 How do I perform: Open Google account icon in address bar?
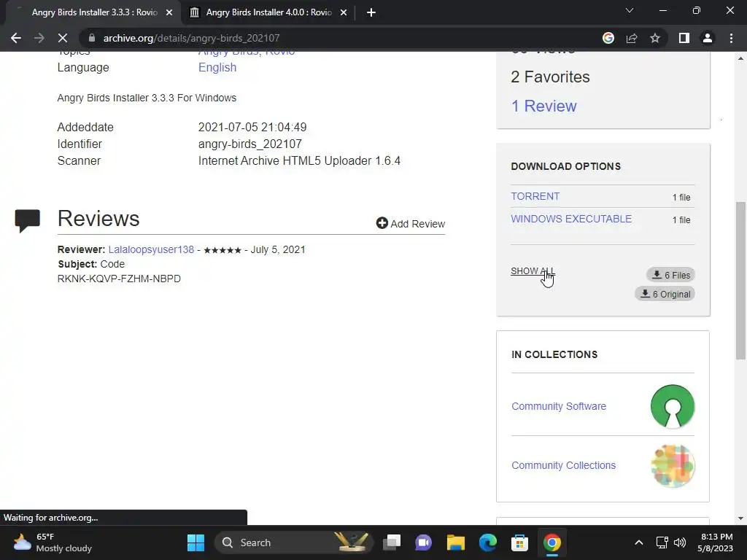608,38
